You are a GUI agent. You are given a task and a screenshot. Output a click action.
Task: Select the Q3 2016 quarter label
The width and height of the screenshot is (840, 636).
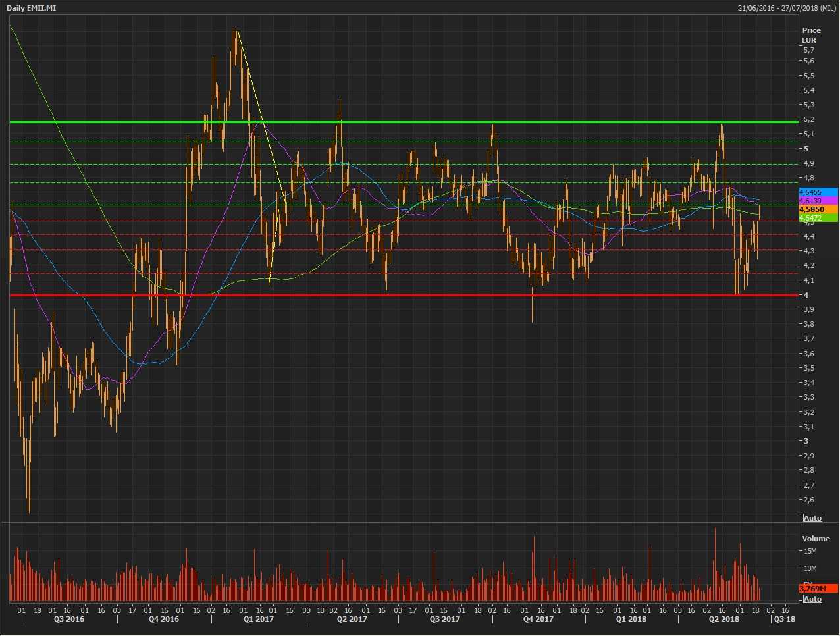[x=69, y=619]
